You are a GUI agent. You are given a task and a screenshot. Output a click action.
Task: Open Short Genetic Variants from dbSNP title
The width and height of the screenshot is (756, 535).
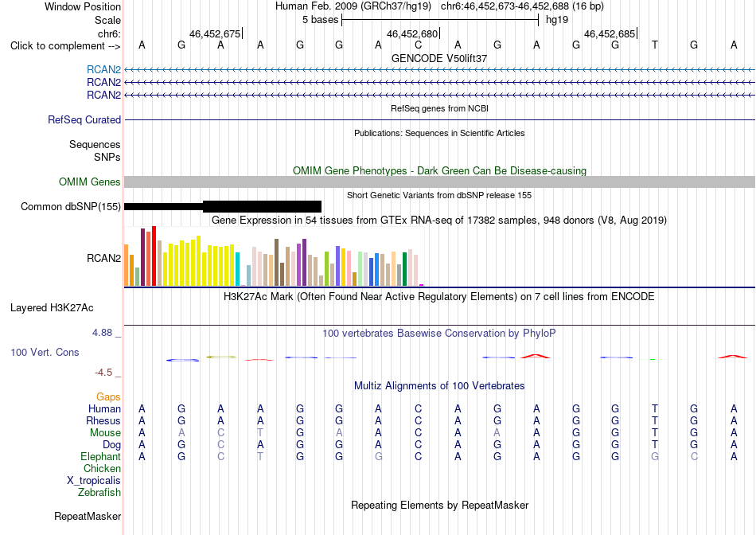click(439, 195)
